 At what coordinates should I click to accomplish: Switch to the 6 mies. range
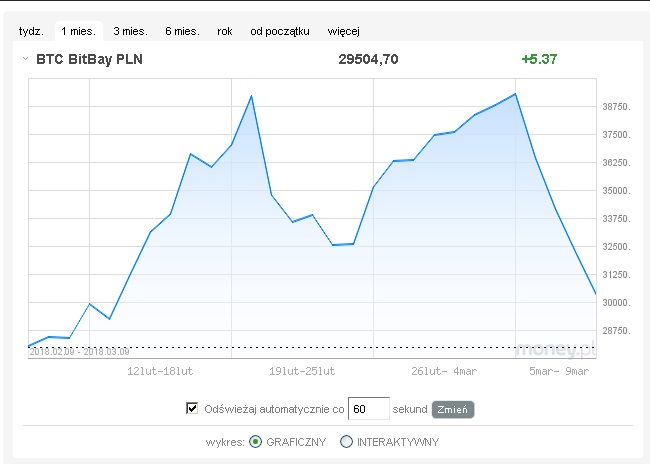click(182, 31)
